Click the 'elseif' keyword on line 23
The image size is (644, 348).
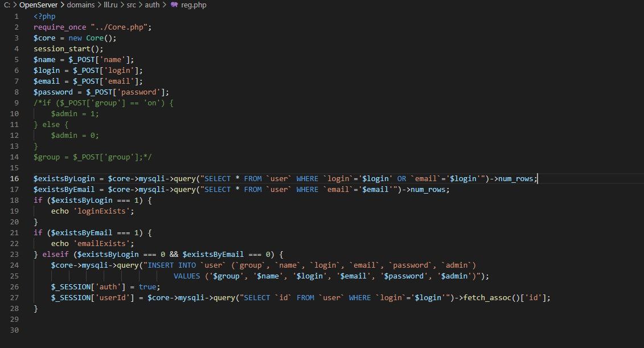55,255
